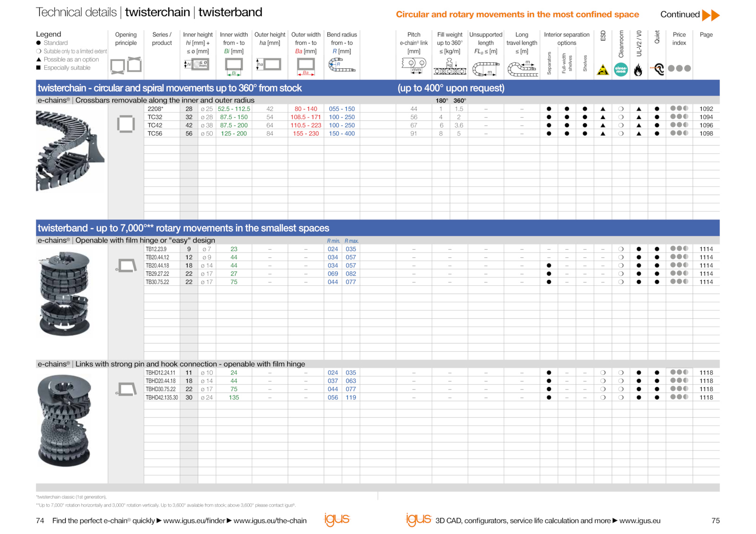Click the page number 75 in footer
Image resolution: width=756 pixels, height=534 pixels.
[x=715, y=521]
